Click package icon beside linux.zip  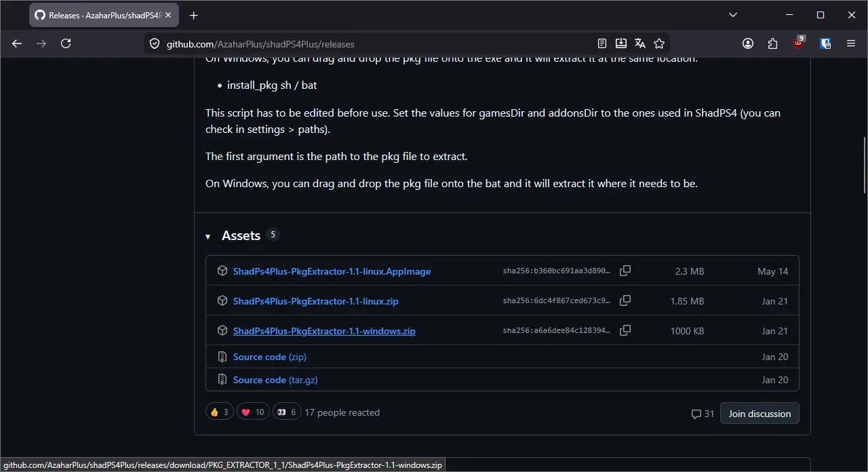[x=222, y=300]
